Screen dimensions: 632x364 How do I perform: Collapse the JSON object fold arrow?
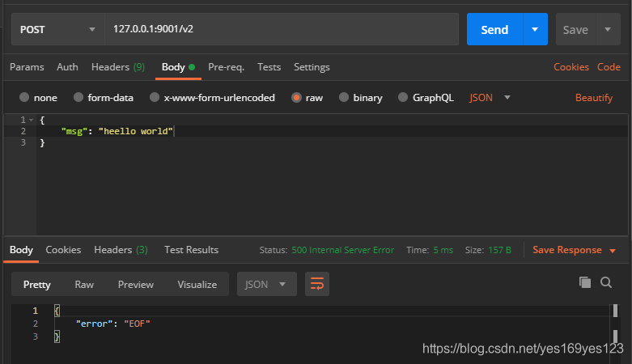pos(31,120)
